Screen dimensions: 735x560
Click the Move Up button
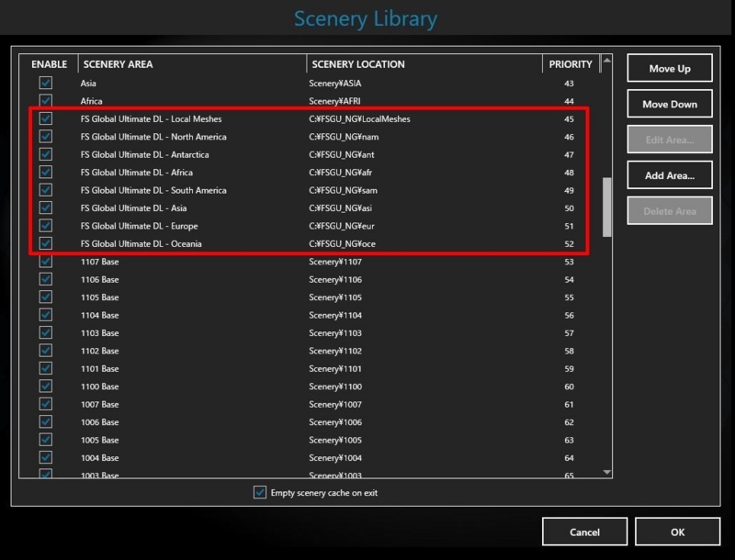(670, 68)
